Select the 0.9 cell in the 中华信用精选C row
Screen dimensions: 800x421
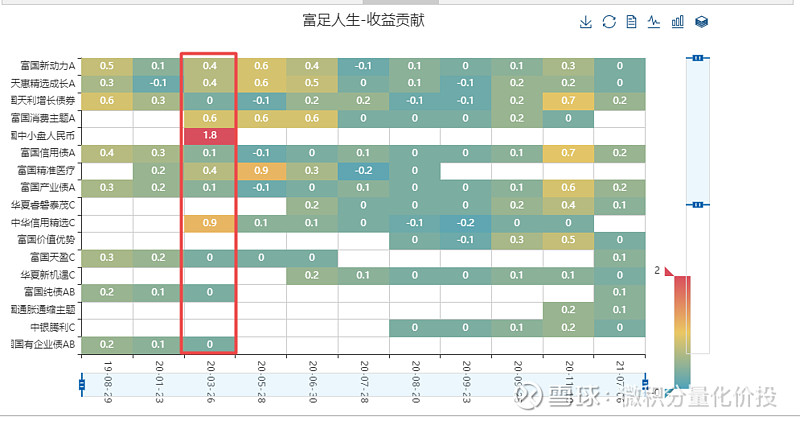[210, 223]
